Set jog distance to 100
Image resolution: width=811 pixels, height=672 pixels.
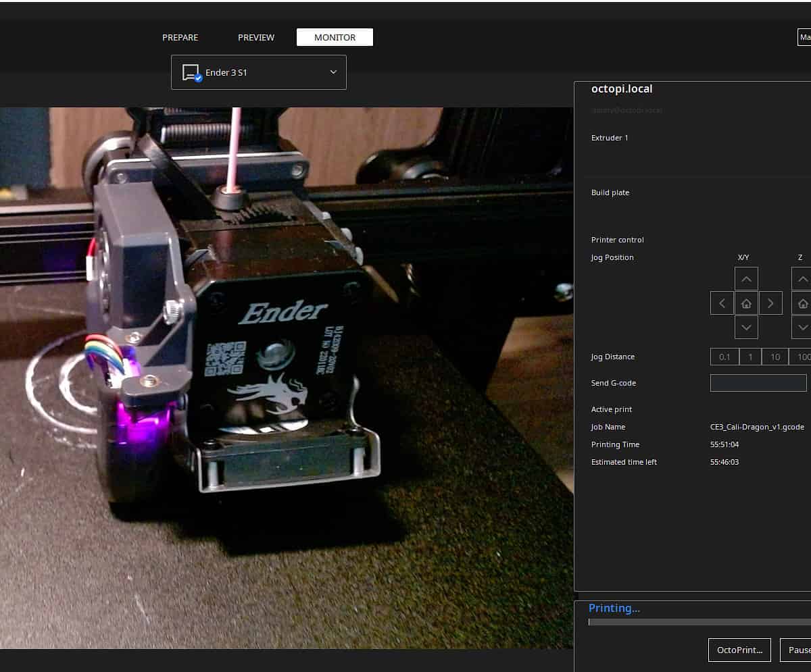(800, 357)
